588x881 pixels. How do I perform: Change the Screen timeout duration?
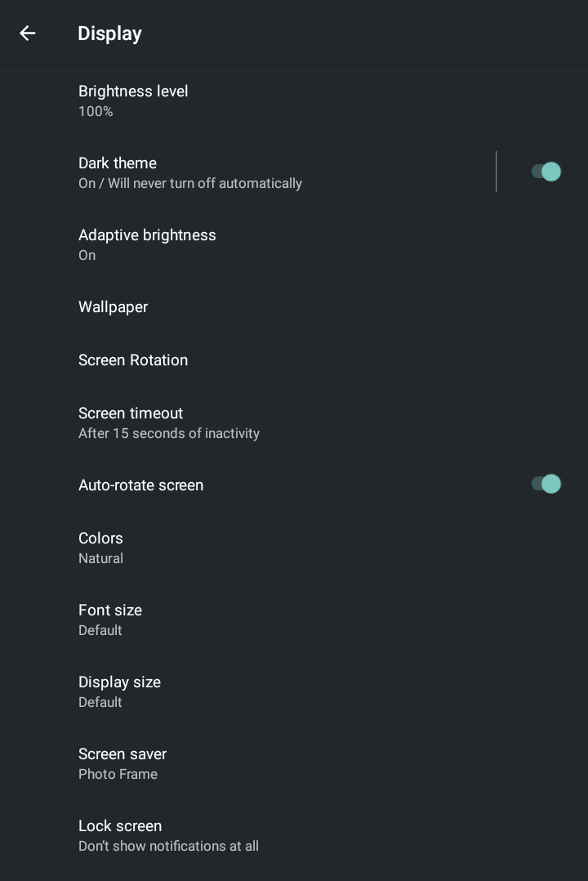[169, 422]
